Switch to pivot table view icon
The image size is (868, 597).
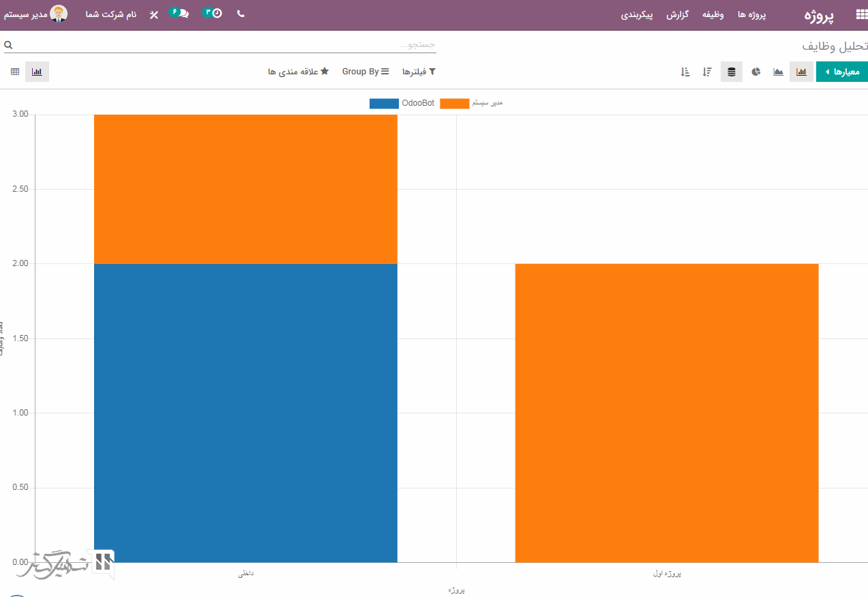[x=14, y=72]
